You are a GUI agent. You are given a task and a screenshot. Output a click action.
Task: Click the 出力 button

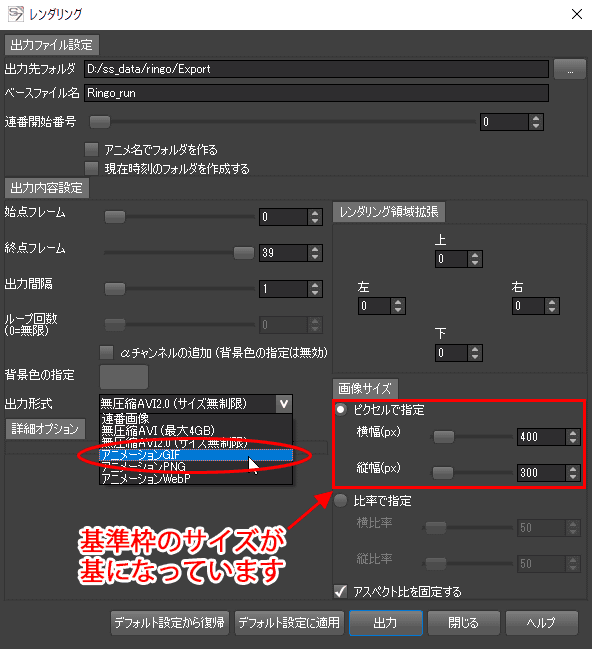click(x=386, y=623)
